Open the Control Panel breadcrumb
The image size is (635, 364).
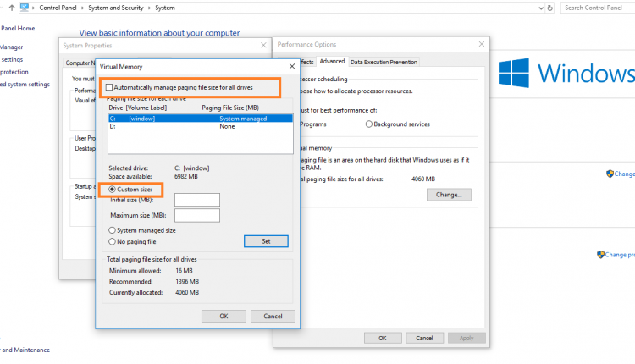(58, 8)
